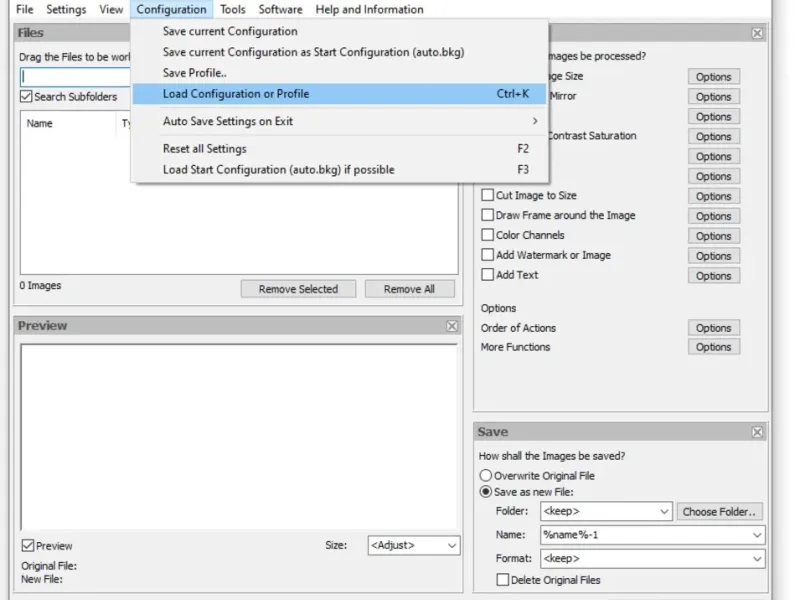Click the file path input field
800x600 pixels.
pyautogui.click(x=76, y=77)
